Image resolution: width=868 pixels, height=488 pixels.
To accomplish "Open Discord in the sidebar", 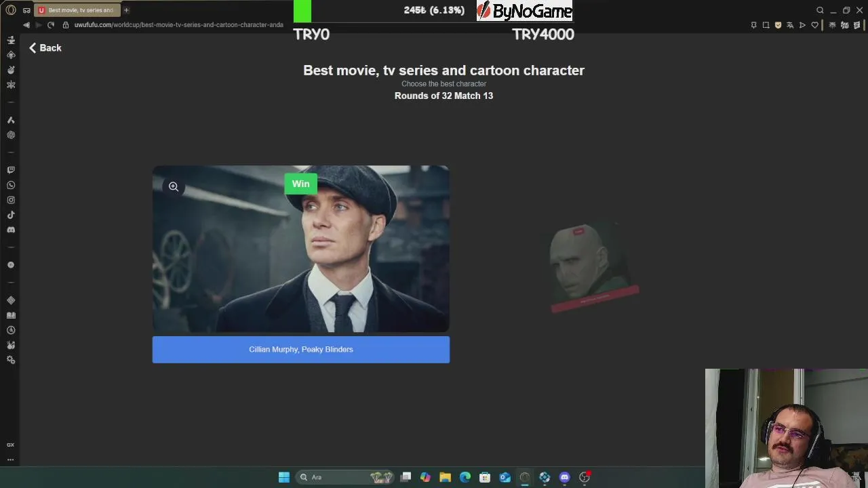I will (x=11, y=230).
